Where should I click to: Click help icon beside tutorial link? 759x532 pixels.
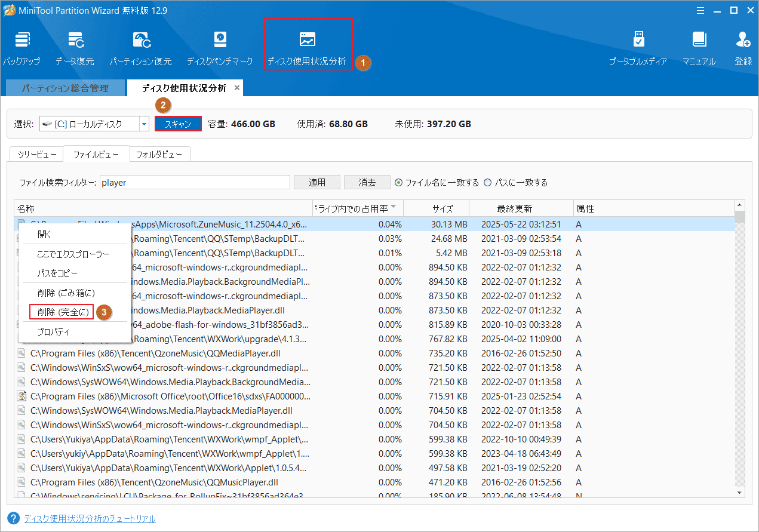(14, 518)
